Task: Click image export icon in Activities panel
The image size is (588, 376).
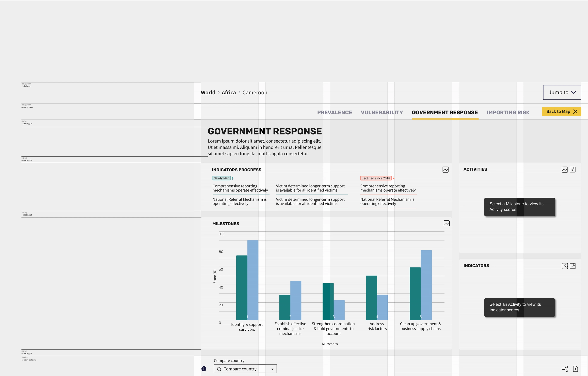Action: click(565, 169)
